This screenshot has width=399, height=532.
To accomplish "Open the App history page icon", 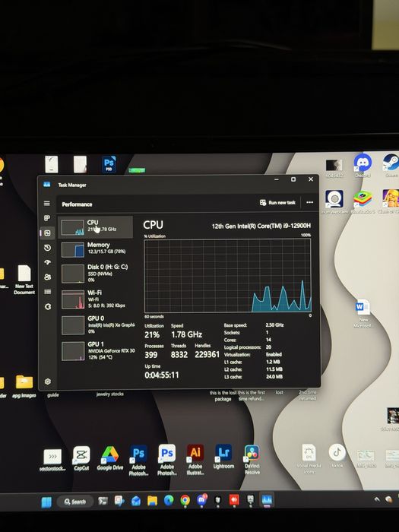I will click(x=47, y=248).
